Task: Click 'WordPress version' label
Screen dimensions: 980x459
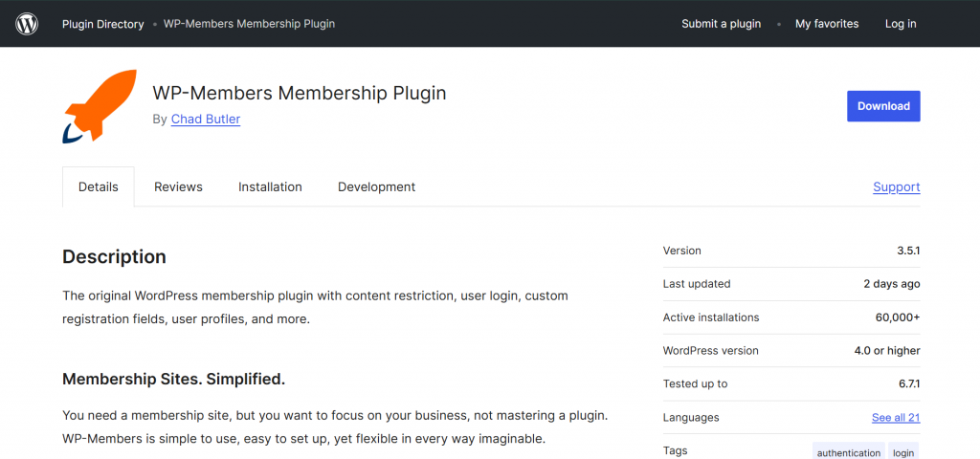Action: pos(711,350)
